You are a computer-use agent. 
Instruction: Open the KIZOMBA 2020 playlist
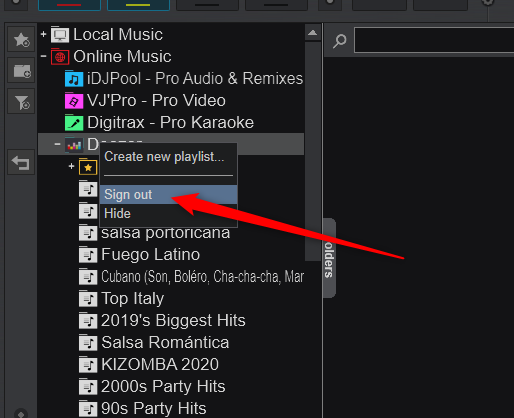160,364
